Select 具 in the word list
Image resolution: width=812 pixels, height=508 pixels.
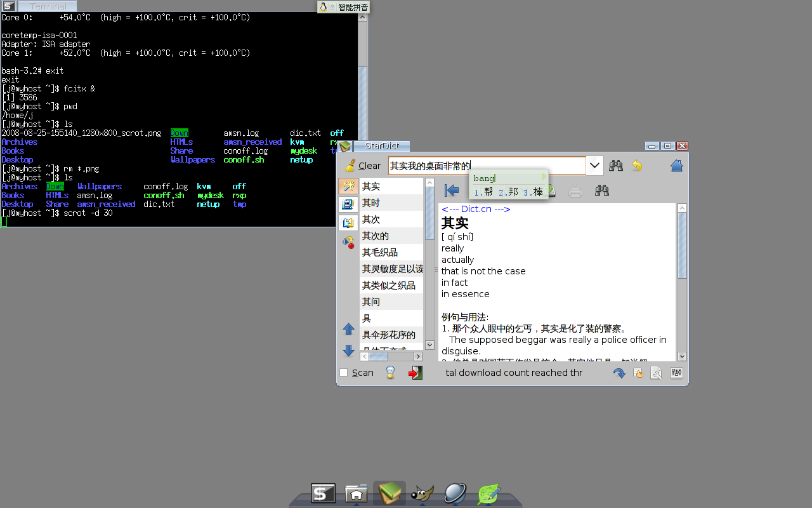391,318
